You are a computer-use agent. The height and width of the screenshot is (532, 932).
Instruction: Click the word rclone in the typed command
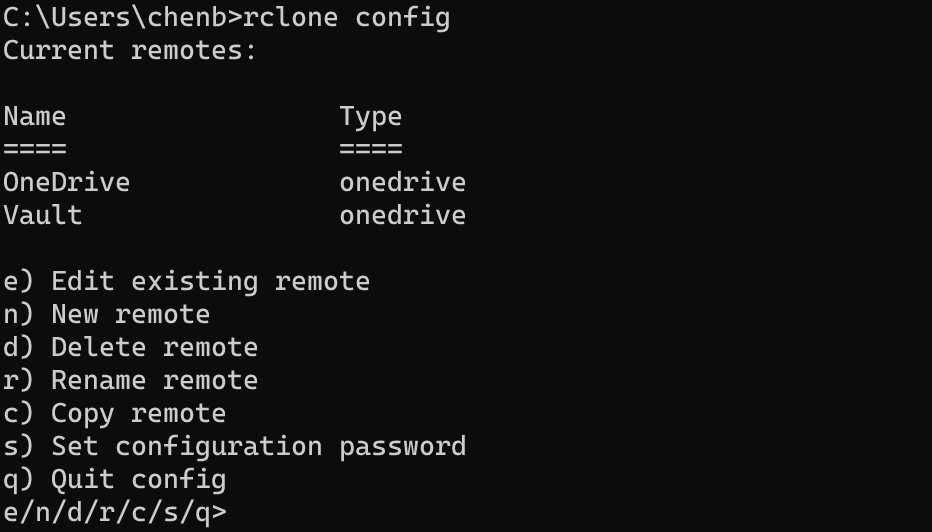coord(290,17)
